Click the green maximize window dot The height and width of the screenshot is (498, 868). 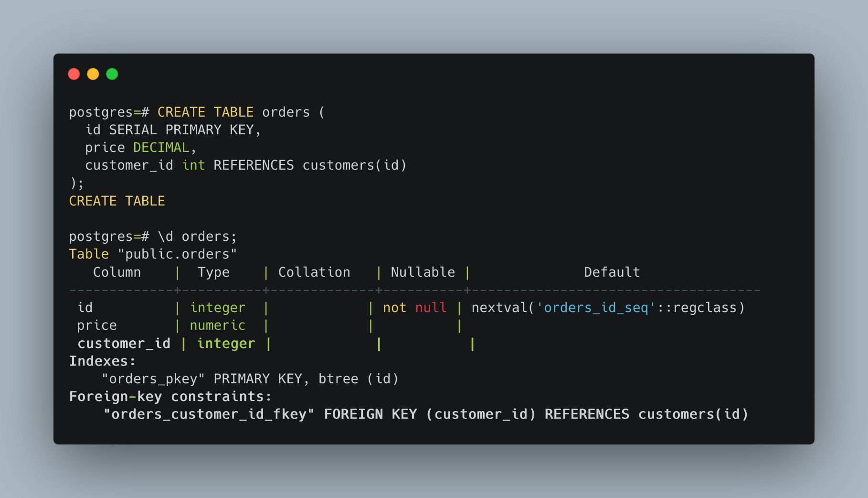112,74
